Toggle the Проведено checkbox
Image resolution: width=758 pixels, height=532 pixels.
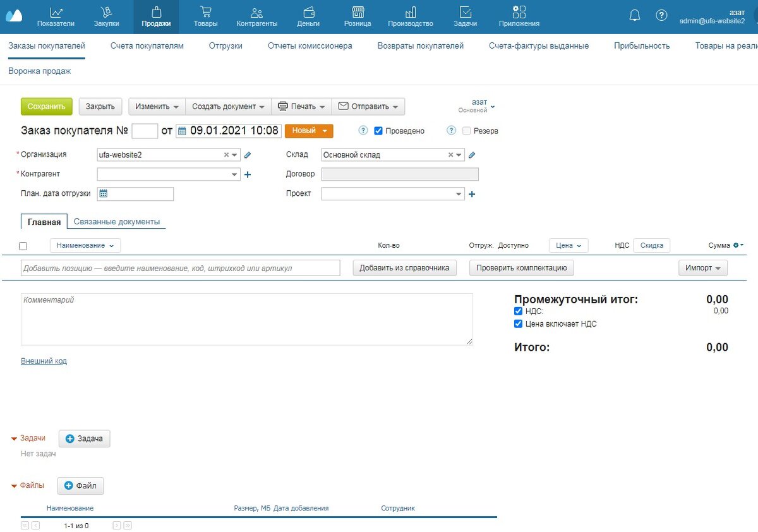point(378,131)
